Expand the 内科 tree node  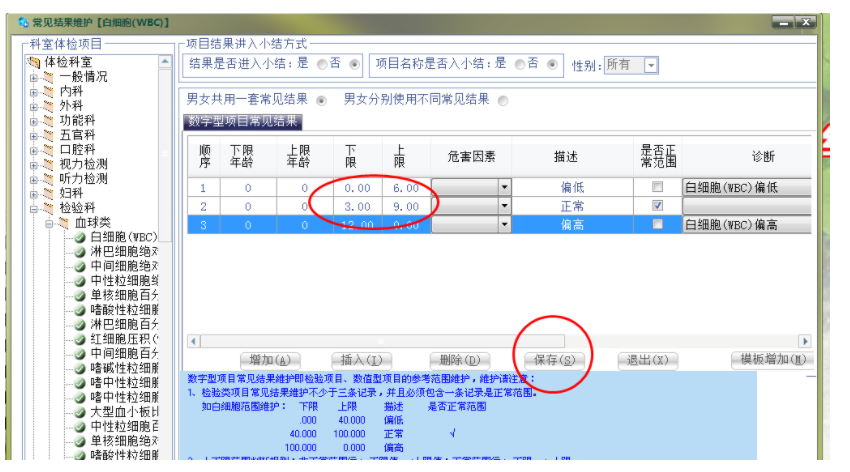point(34,92)
